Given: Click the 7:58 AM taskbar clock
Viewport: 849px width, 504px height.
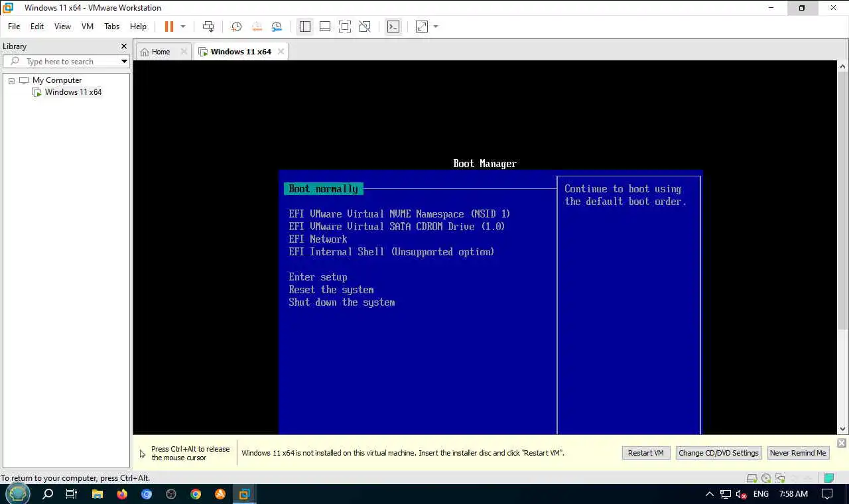Looking at the screenshot, I should 793,494.
